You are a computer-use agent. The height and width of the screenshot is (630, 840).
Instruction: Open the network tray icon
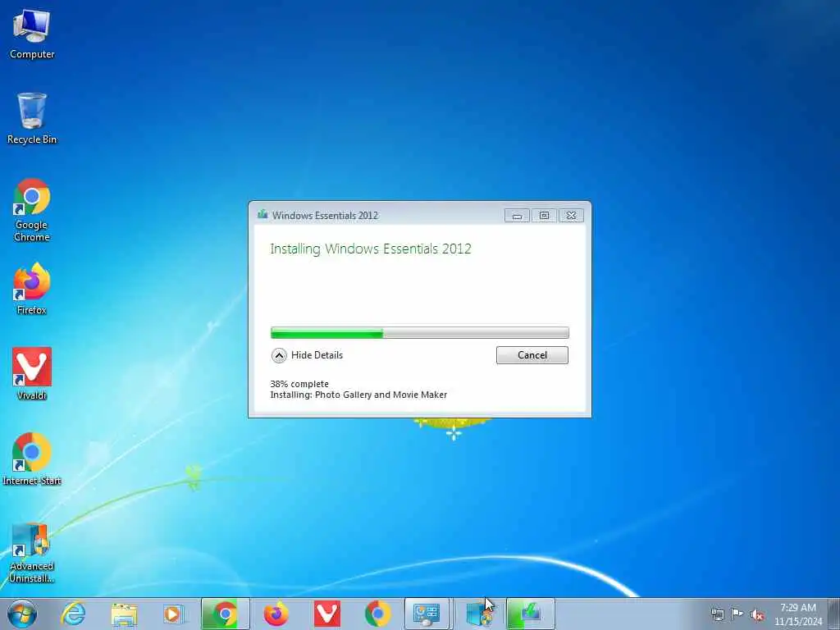[717, 614]
